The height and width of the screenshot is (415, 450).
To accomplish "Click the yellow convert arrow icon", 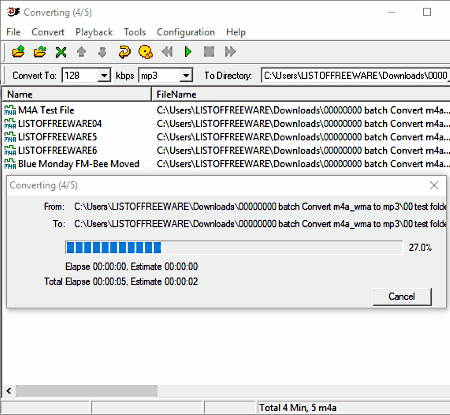I will coord(124,52).
